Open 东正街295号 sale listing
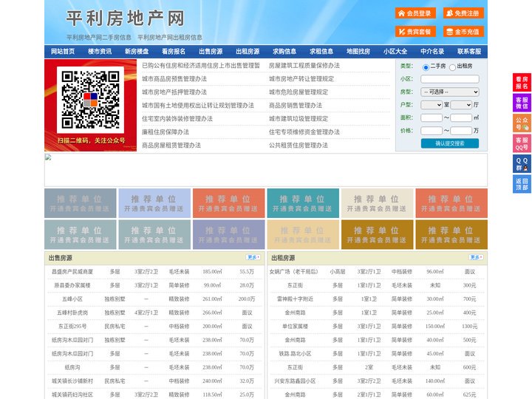532x399 pixels. click(x=72, y=327)
